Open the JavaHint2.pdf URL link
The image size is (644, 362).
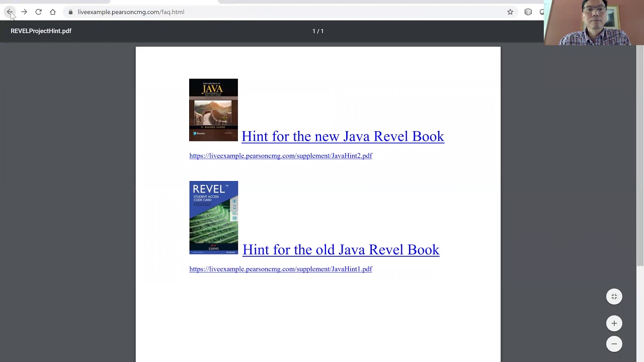281,156
